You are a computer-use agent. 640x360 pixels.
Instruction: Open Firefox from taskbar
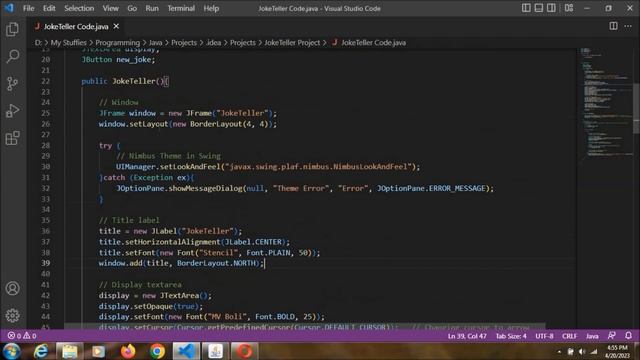tap(128, 351)
